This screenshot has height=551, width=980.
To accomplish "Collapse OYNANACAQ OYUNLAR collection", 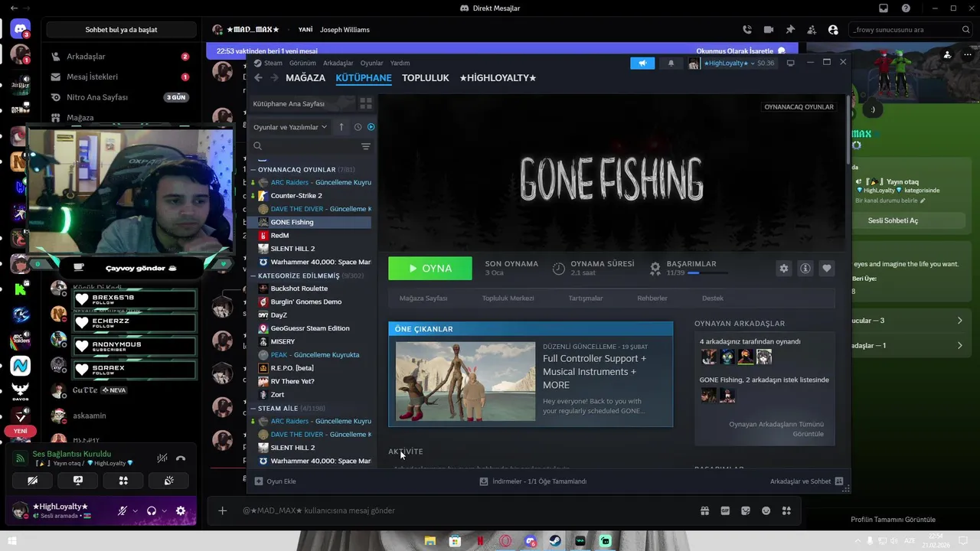I will click(253, 170).
